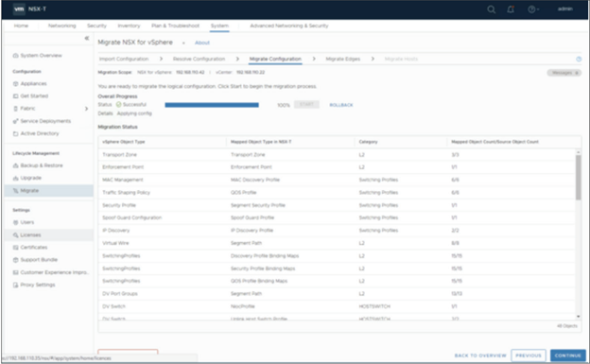This screenshot has width=590, height=364.
Task: Click the blue info icon at right of wizard steps
Action: pos(579,60)
